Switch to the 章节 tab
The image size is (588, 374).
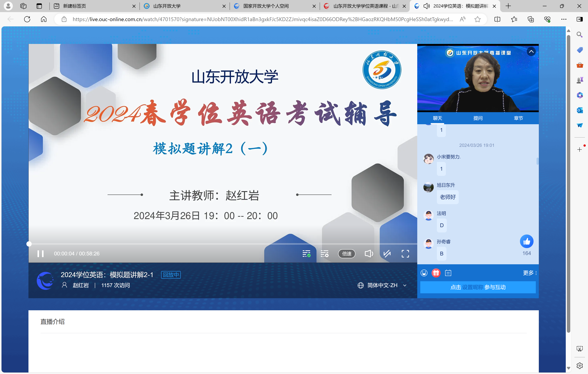pyautogui.click(x=518, y=118)
